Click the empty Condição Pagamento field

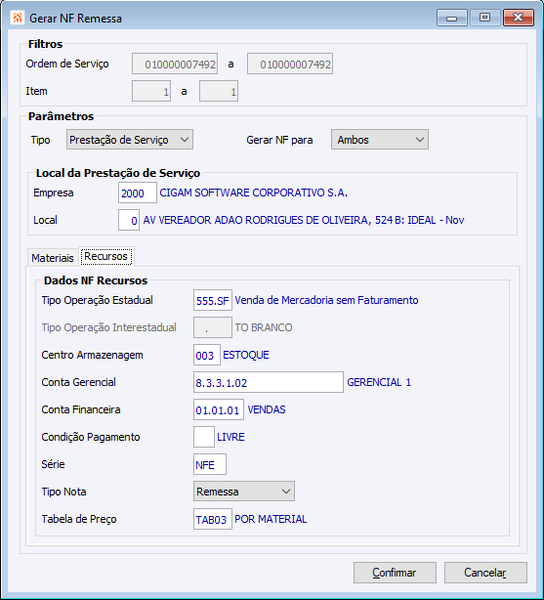pos(204,437)
